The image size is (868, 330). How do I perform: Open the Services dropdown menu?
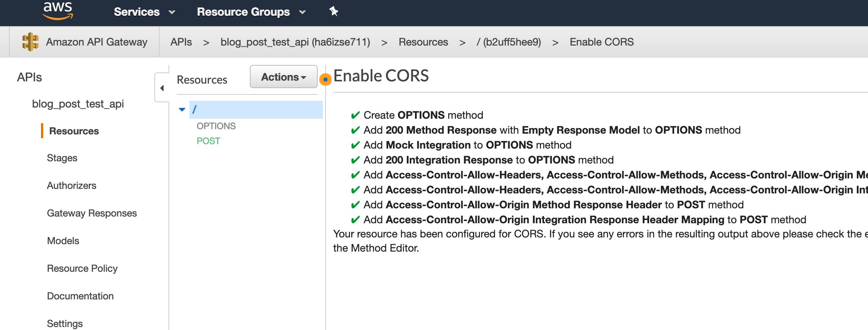pos(145,12)
